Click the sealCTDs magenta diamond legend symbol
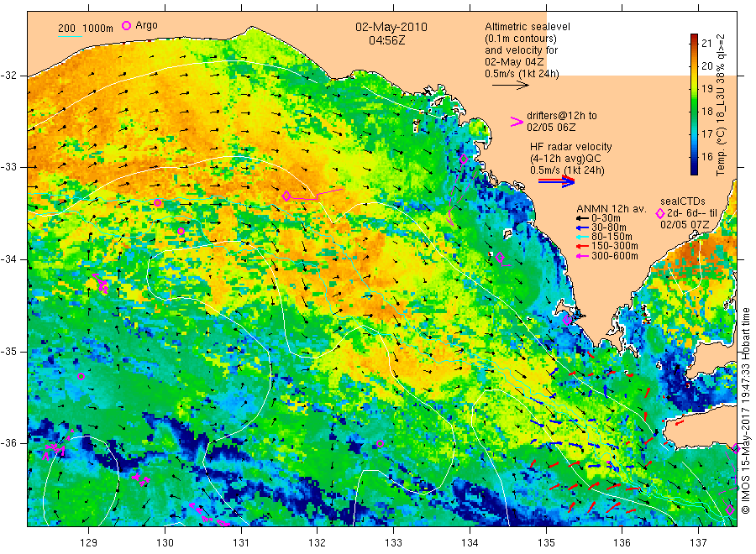This screenshot has width=756, height=554. tap(660, 213)
